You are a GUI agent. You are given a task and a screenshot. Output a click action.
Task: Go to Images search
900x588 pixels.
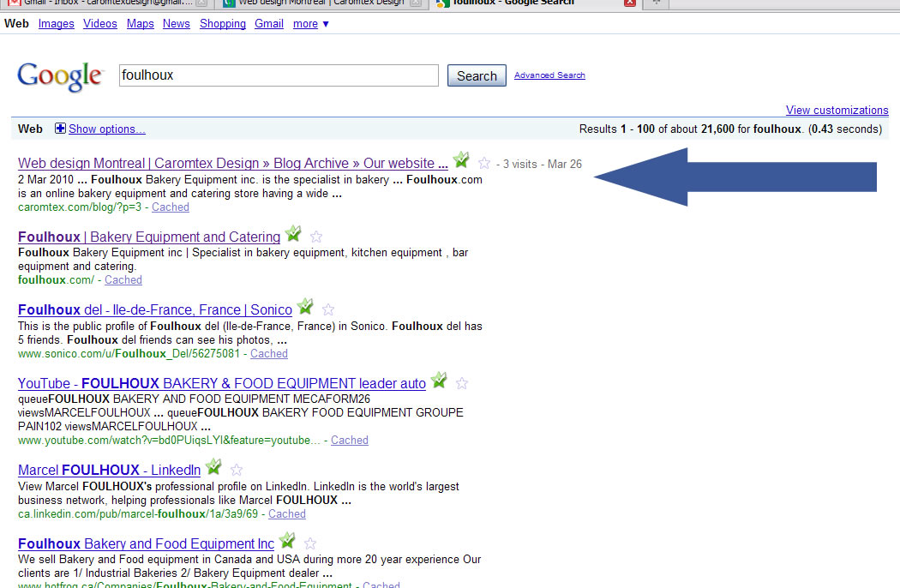click(x=57, y=24)
